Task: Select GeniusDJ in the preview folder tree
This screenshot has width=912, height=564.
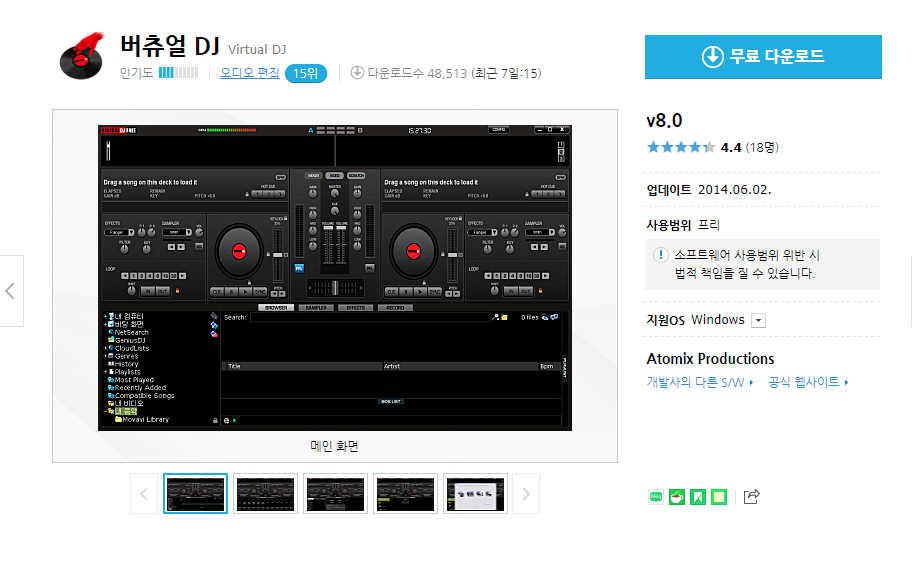Action: [x=130, y=340]
